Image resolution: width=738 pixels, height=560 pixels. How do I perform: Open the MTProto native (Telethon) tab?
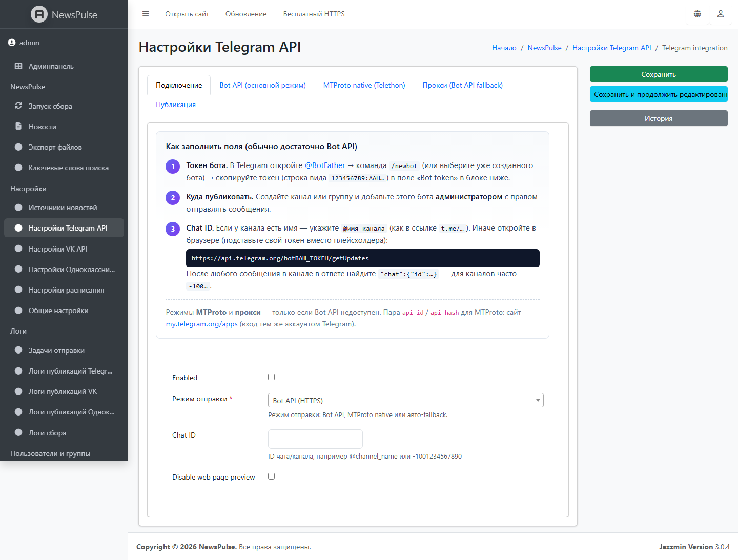pyautogui.click(x=364, y=85)
